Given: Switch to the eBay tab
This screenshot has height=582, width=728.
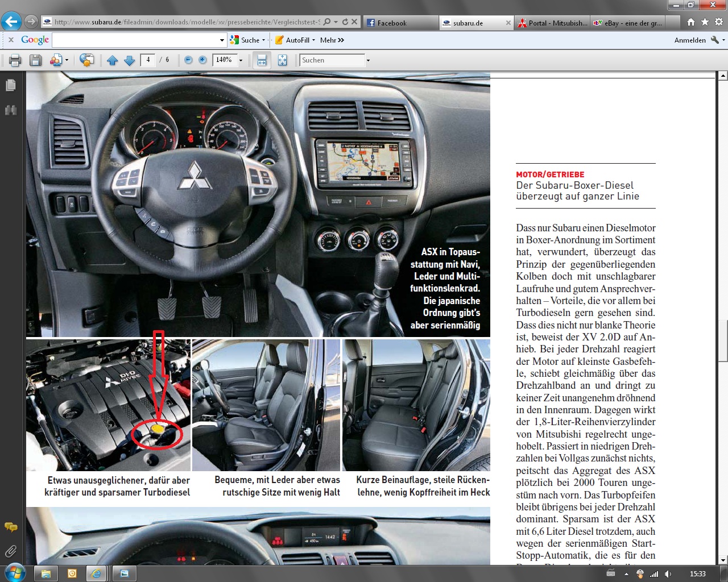Looking at the screenshot, I should click(x=628, y=23).
